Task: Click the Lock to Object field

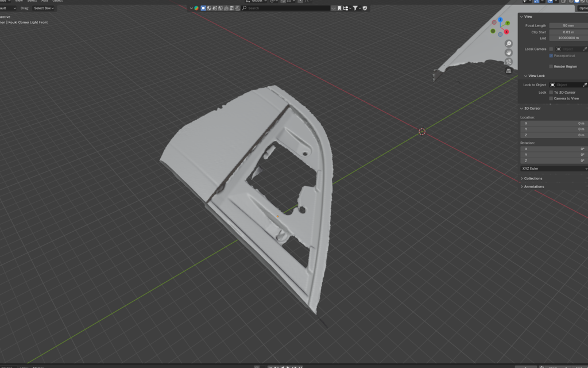Action: (x=566, y=85)
